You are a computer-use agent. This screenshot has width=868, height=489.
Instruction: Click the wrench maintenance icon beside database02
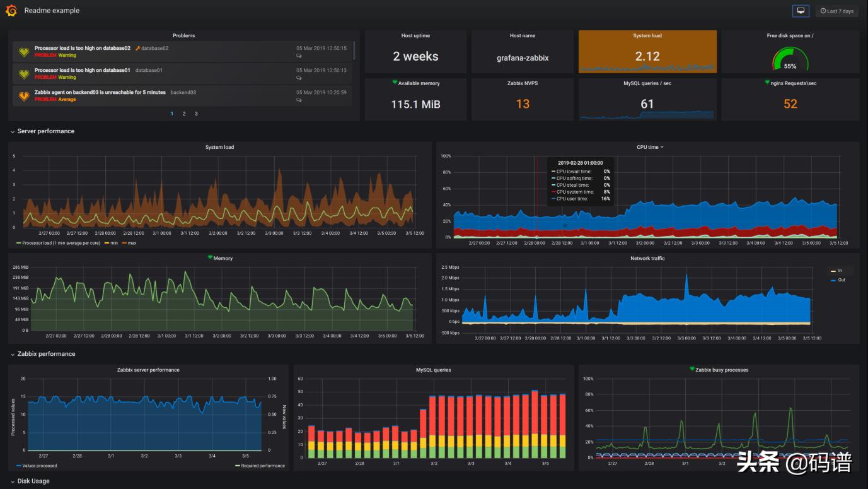pyautogui.click(x=137, y=48)
